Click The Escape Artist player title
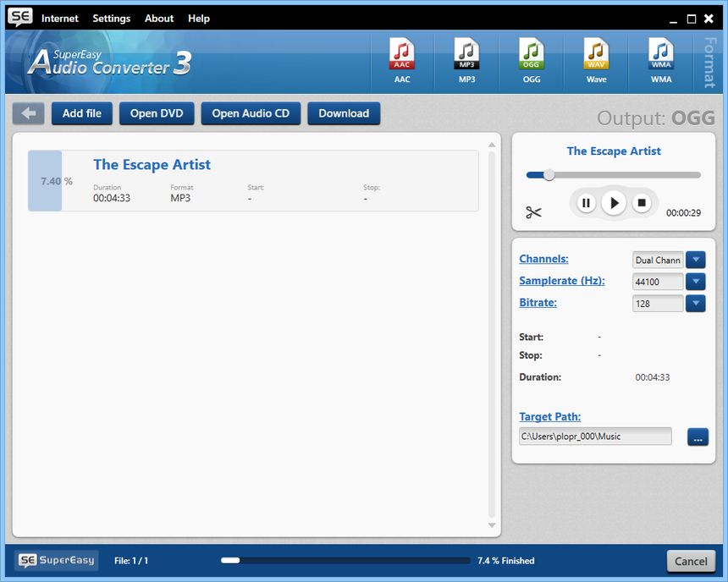 614,151
